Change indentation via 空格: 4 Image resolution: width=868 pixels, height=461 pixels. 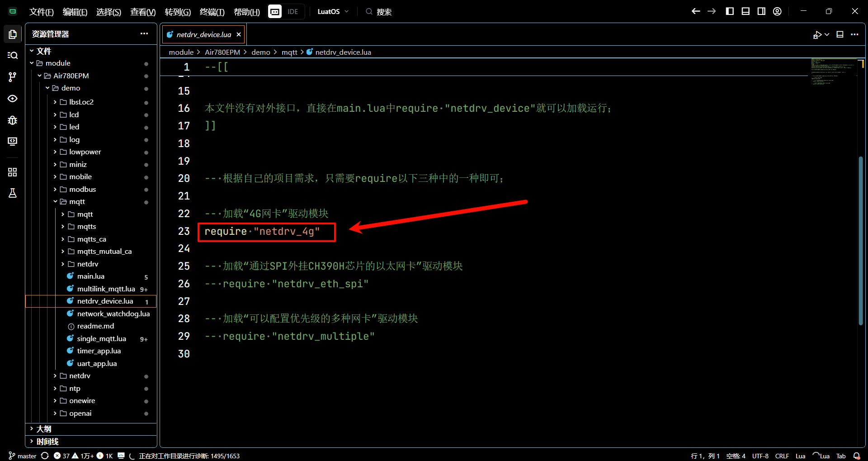coord(736,456)
